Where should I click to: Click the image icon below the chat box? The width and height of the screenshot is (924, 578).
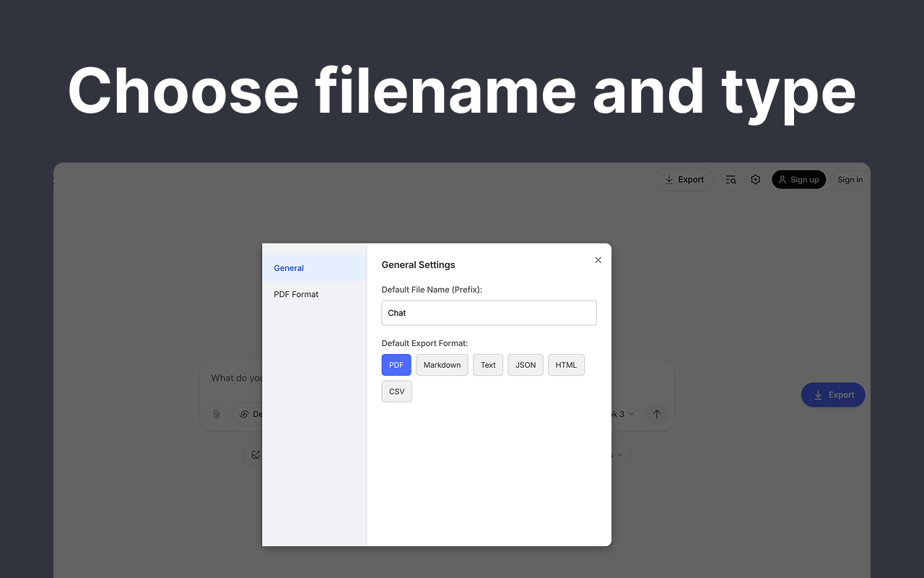255,454
